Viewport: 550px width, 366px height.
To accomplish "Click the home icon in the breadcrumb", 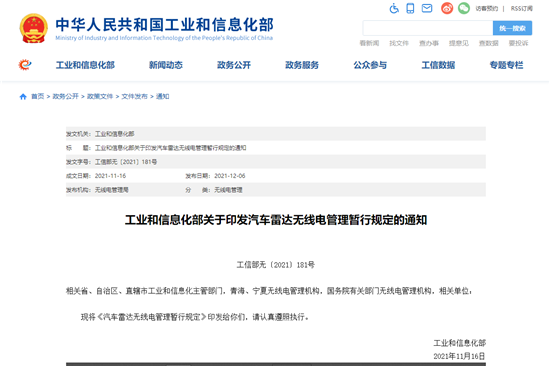I will pos(23,97).
